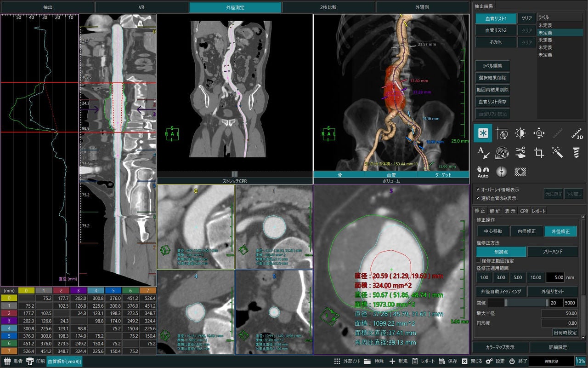This screenshot has height=368, width=588.
Task: Select 外径修正 correction mode
Action: click(560, 231)
